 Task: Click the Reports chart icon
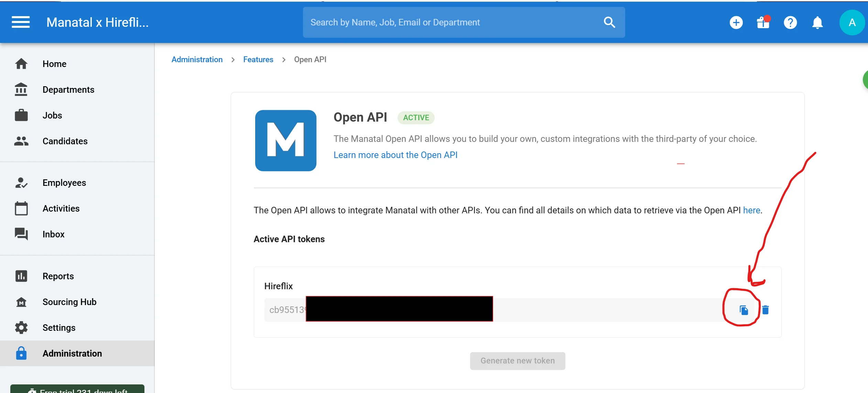point(21,276)
